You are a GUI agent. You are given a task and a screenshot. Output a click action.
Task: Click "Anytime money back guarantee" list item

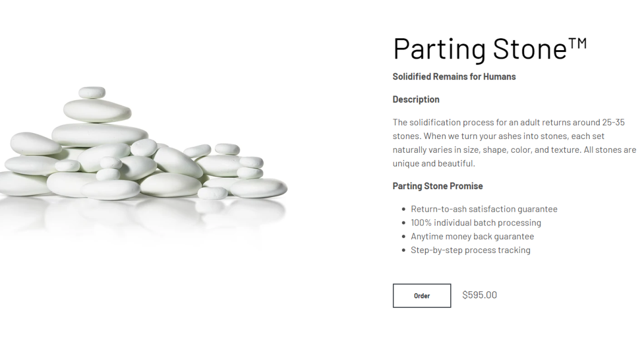click(x=472, y=236)
